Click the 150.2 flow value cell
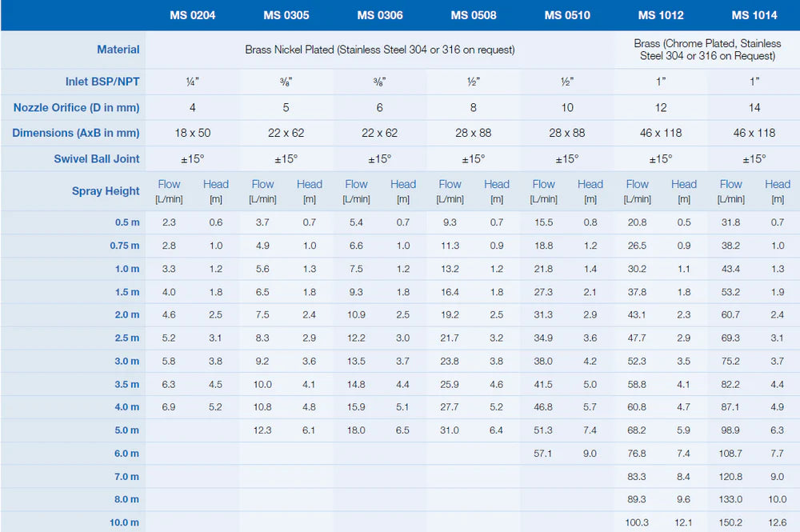Image resolution: width=800 pixels, height=532 pixels. 731,522
